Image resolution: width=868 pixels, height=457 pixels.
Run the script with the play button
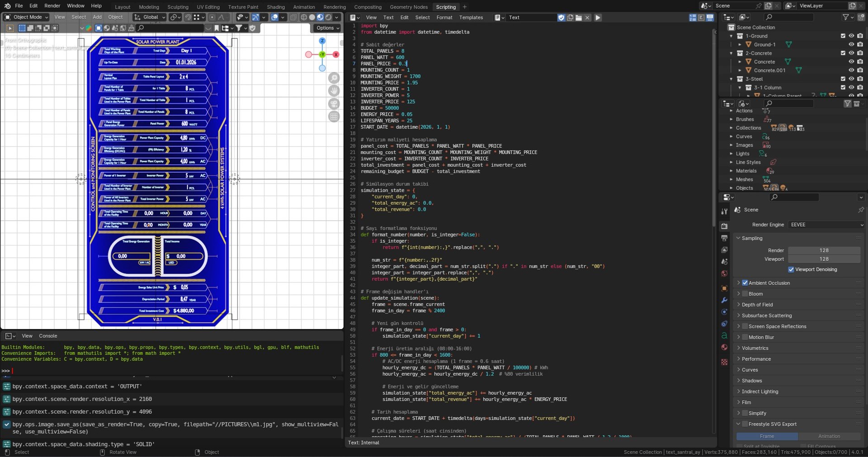[598, 18]
